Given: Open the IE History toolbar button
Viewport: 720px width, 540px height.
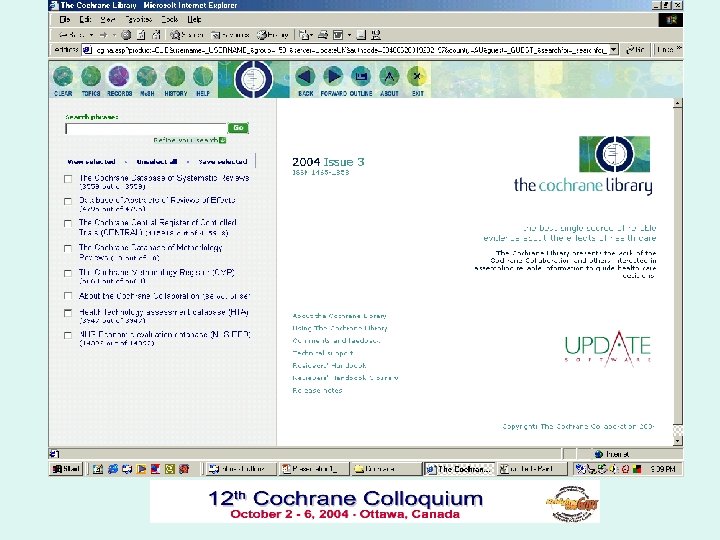Looking at the screenshot, I should [273, 35].
